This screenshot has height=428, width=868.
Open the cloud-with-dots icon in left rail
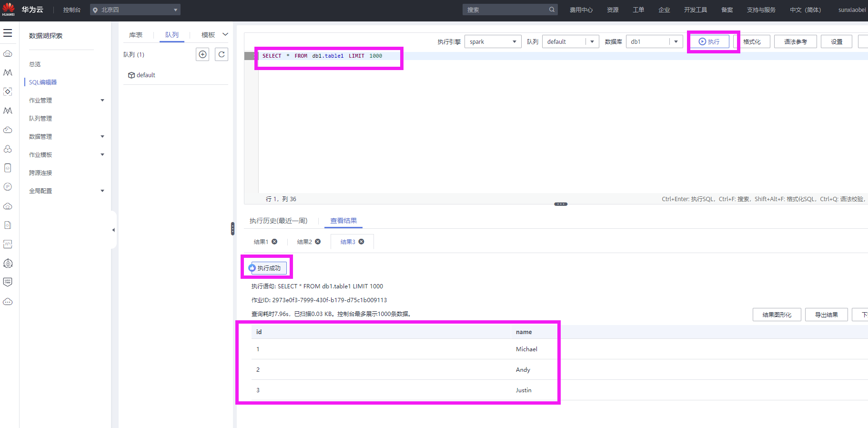8,302
